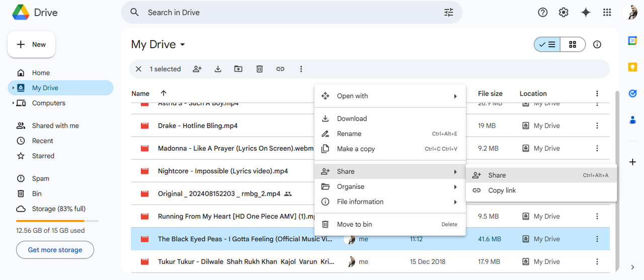Click the Get more storage button
This screenshot has height=280, width=644.
[x=55, y=250]
